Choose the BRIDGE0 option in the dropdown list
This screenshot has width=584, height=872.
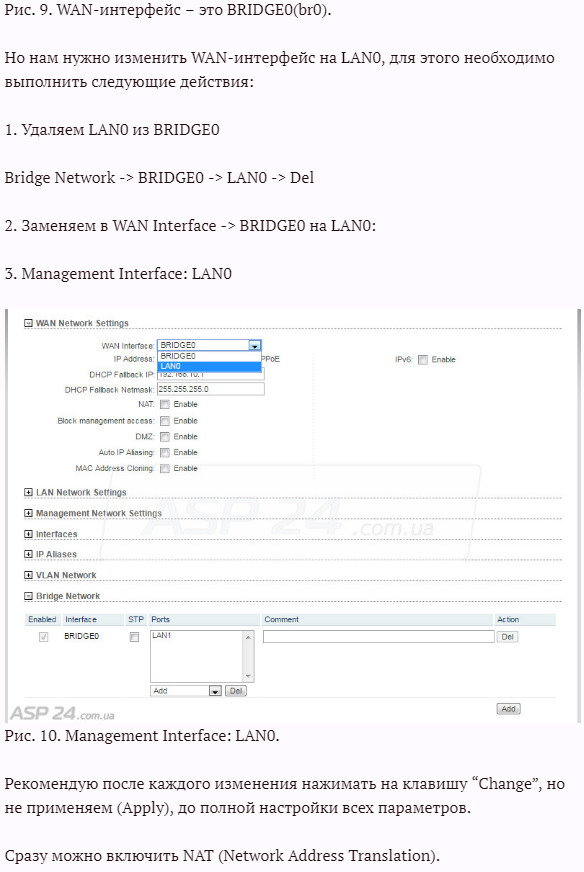click(x=209, y=356)
